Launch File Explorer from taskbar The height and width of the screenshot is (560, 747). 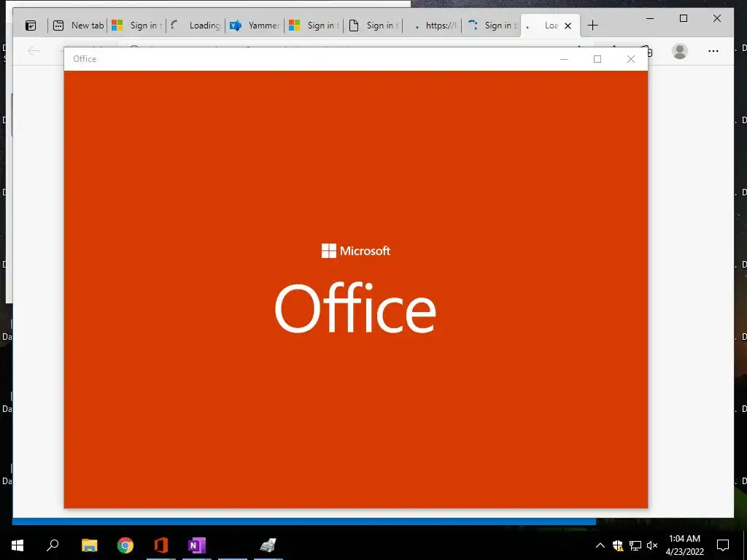click(89, 545)
